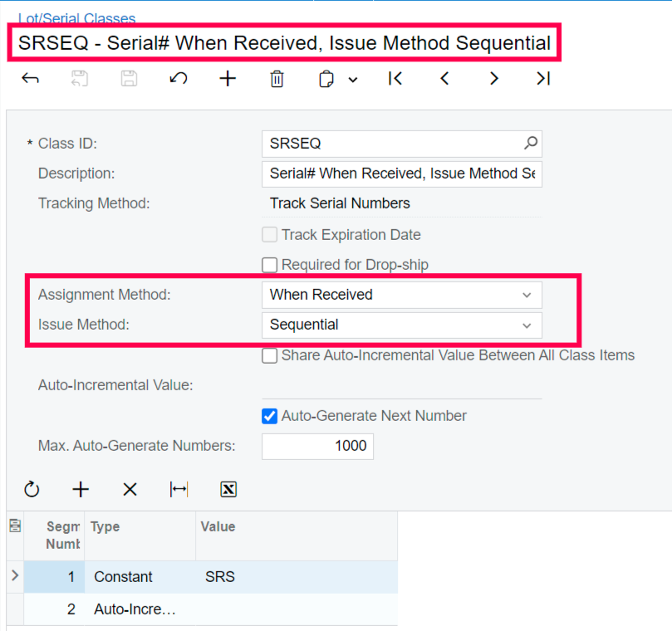Screen dimensions: 672x631
Task: Click the back arrow toolbar icon
Action: click(x=30, y=79)
